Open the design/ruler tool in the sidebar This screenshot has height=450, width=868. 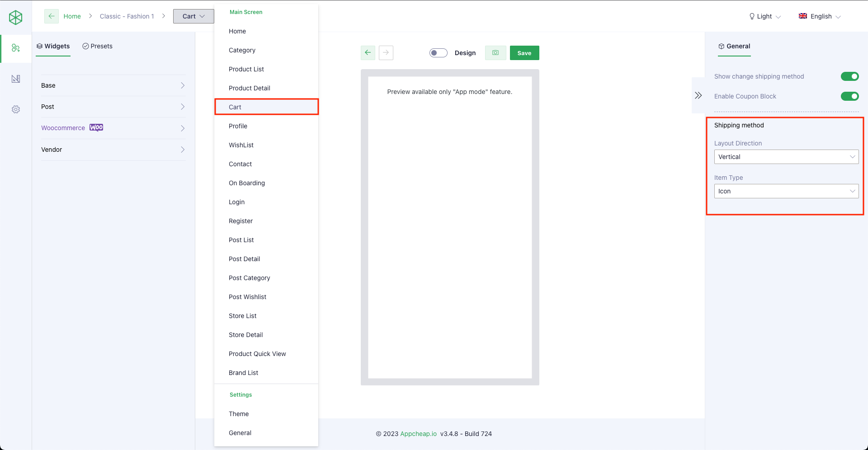point(16,79)
